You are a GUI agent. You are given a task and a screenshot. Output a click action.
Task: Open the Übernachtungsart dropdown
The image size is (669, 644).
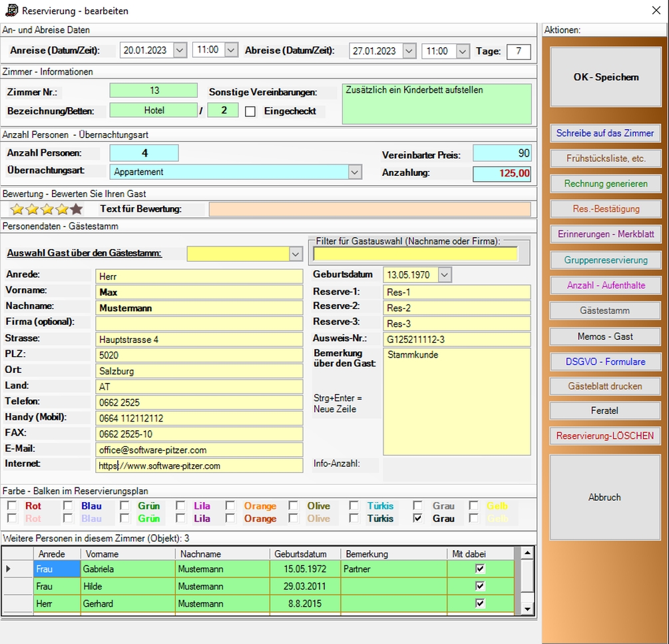tap(355, 172)
